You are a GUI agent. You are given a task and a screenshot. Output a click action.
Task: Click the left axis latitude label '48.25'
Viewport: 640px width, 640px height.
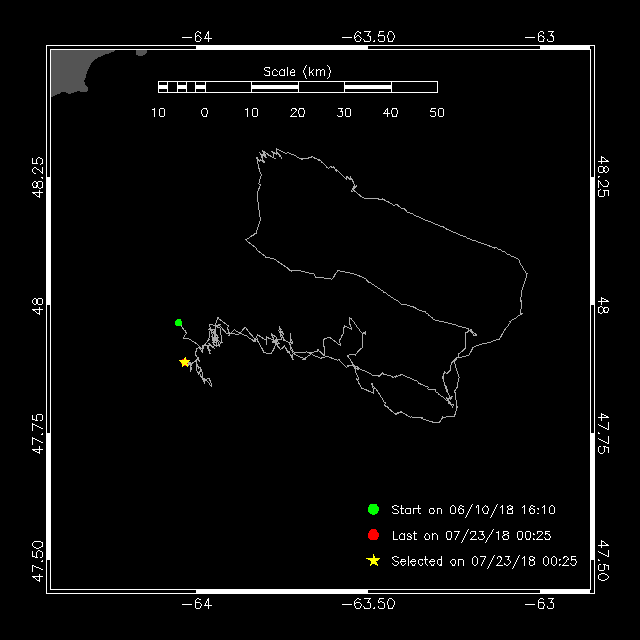pyautogui.click(x=37, y=177)
